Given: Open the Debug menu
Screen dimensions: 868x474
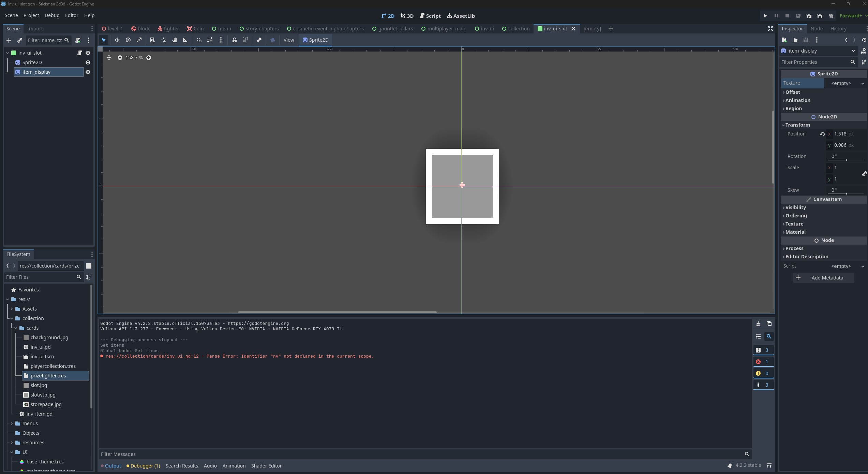Looking at the screenshot, I should coord(52,15).
